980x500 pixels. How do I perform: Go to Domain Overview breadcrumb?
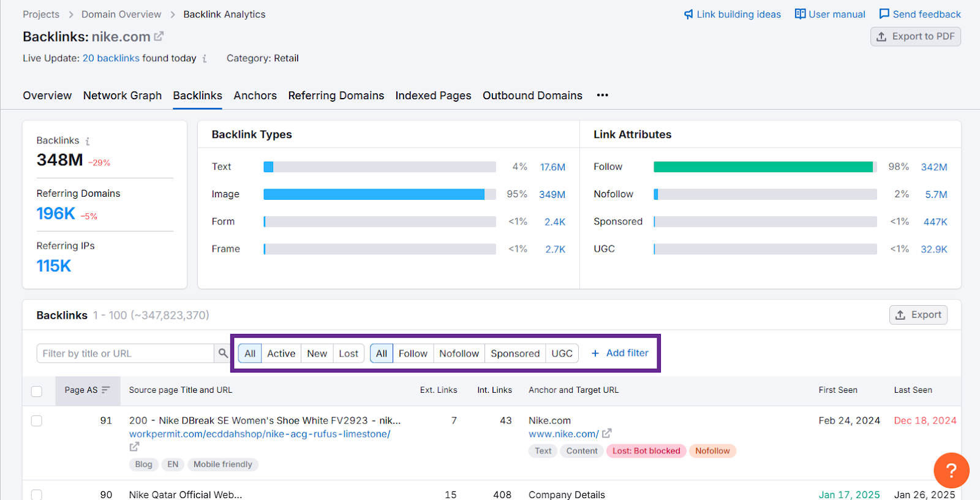[x=121, y=14]
